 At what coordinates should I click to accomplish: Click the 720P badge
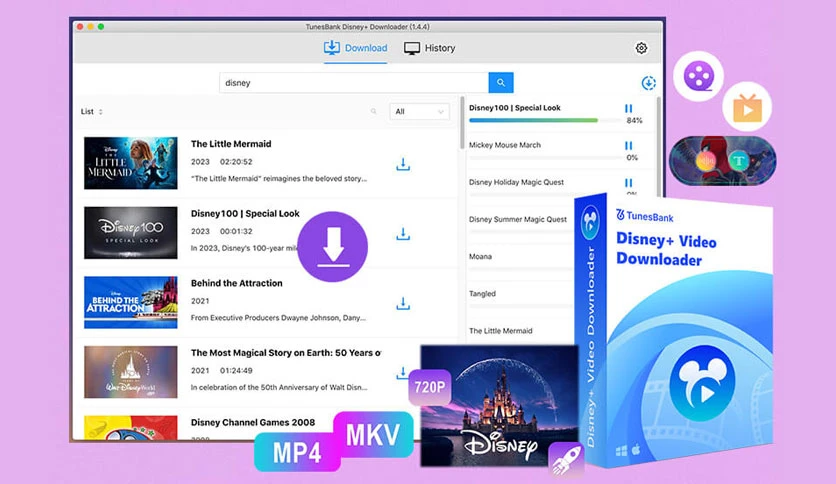click(430, 387)
